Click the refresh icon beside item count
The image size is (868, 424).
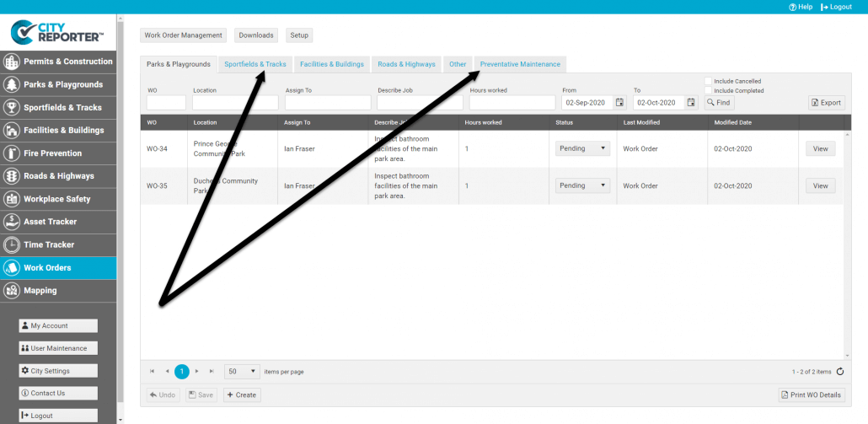[x=839, y=371]
